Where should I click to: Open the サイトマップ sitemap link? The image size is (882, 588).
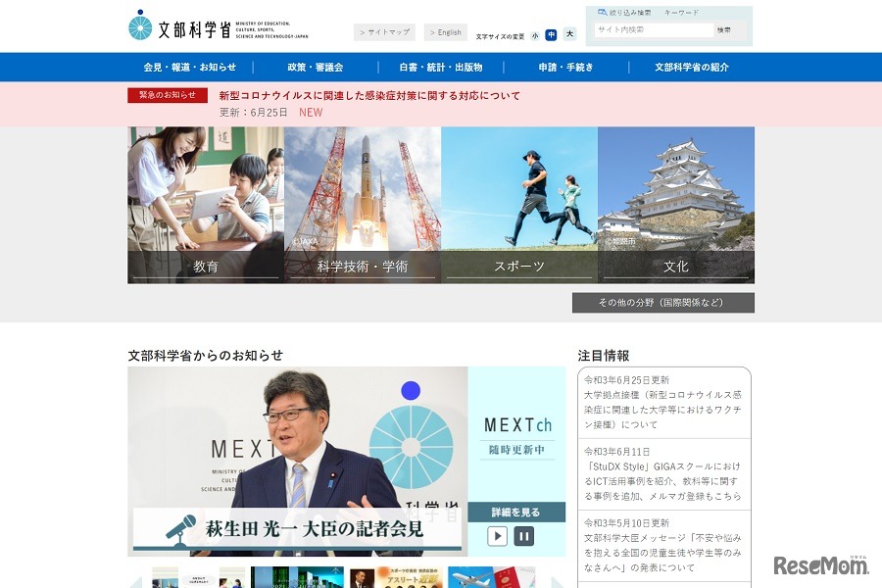(384, 31)
